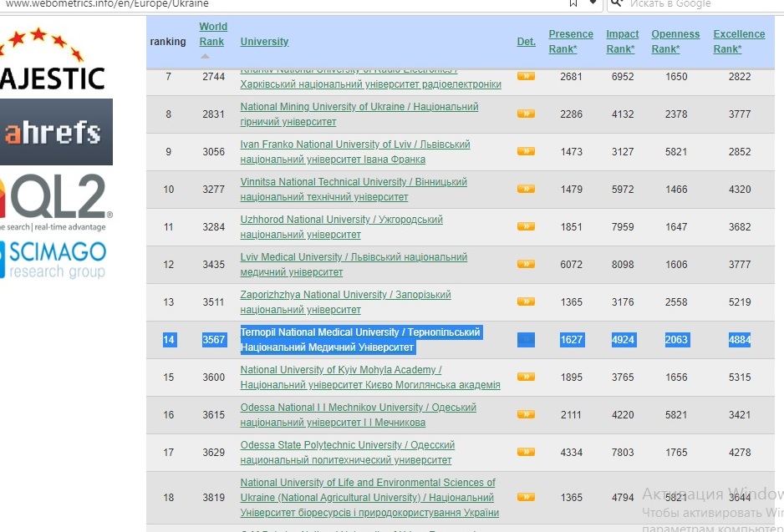The image size is (784, 532).
Task: Sort by Impact Rank column header
Action: pos(622,41)
